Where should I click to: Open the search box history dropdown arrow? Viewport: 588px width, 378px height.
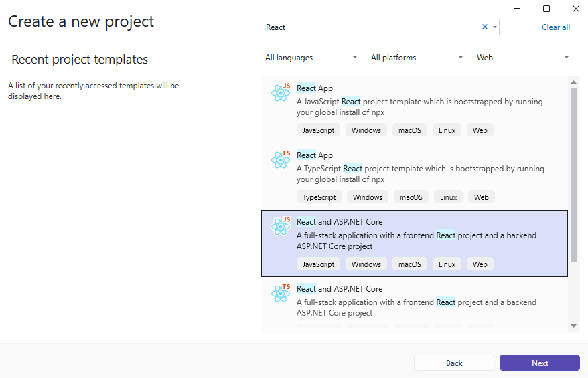point(495,27)
